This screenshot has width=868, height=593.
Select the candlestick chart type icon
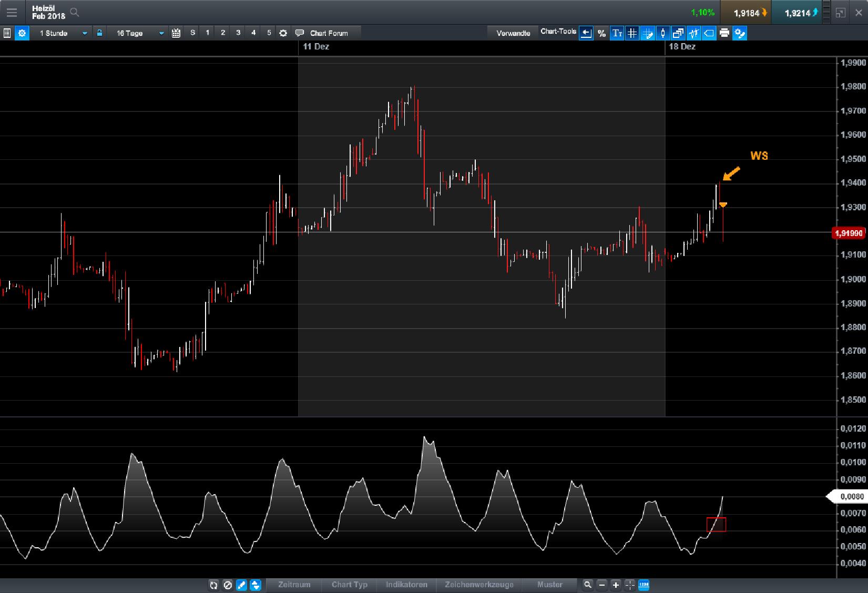click(663, 33)
